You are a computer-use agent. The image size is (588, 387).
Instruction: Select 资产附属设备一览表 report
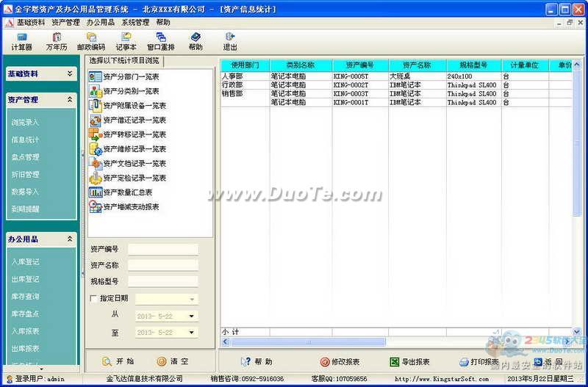coord(127,106)
